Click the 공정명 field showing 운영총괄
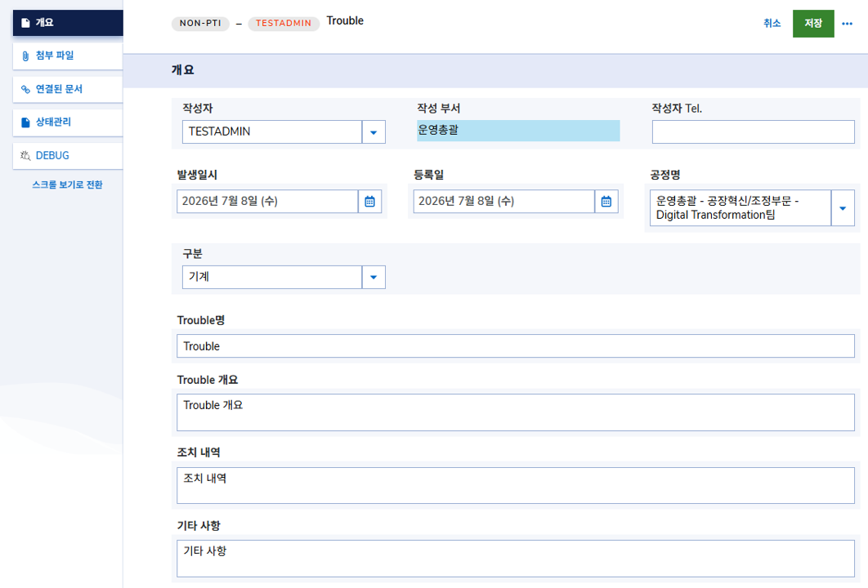 (740, 208)
